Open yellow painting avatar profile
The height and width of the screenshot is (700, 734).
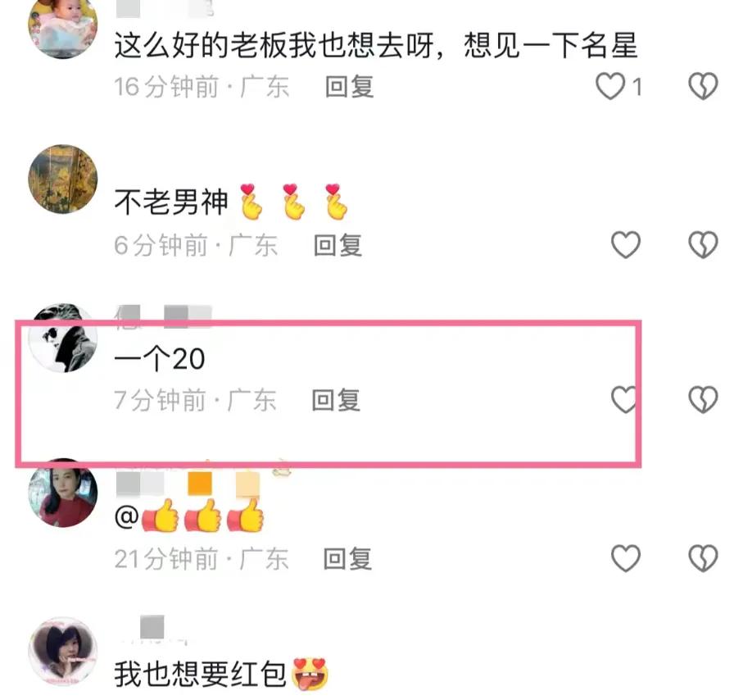point(63,179)
